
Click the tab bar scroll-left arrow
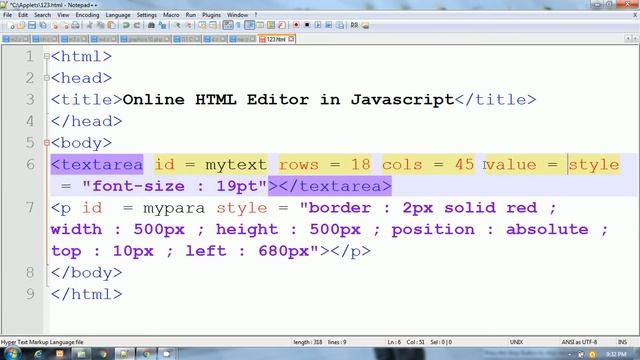click(628, 38)
